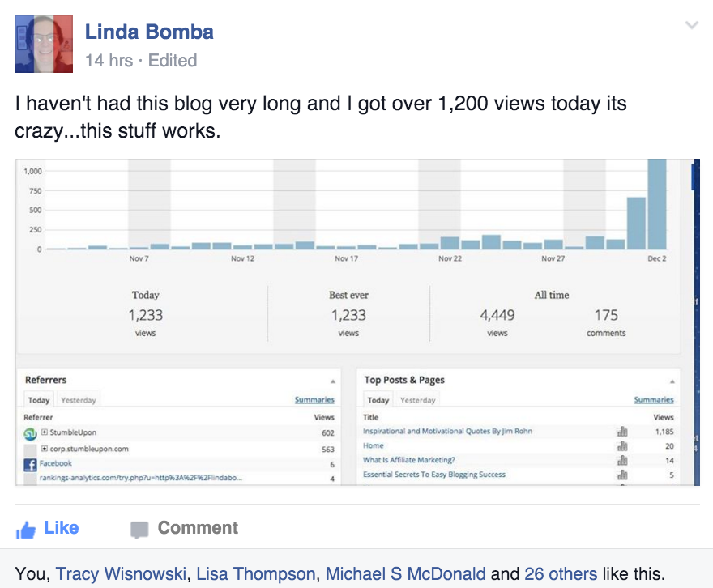The width and height of the screenshot is (713, 588).
Task: View the 26 others who liked
Action: (x=561, y=574)
